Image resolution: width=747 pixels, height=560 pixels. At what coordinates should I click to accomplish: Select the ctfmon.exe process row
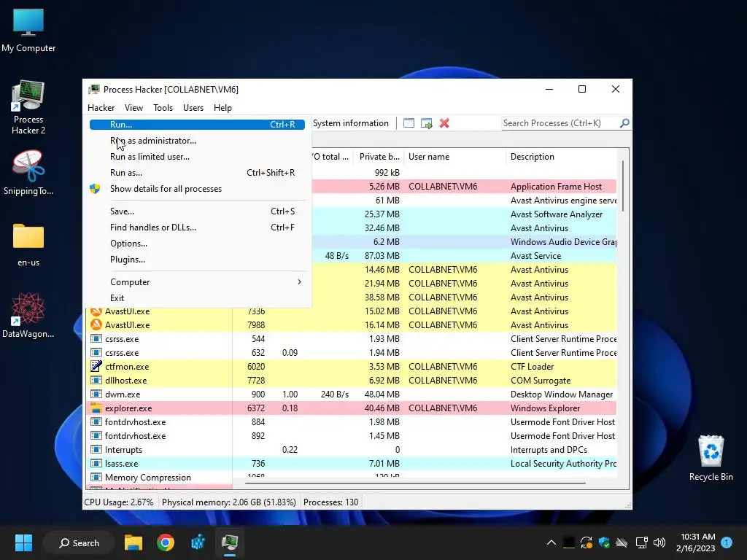(352, 367)
